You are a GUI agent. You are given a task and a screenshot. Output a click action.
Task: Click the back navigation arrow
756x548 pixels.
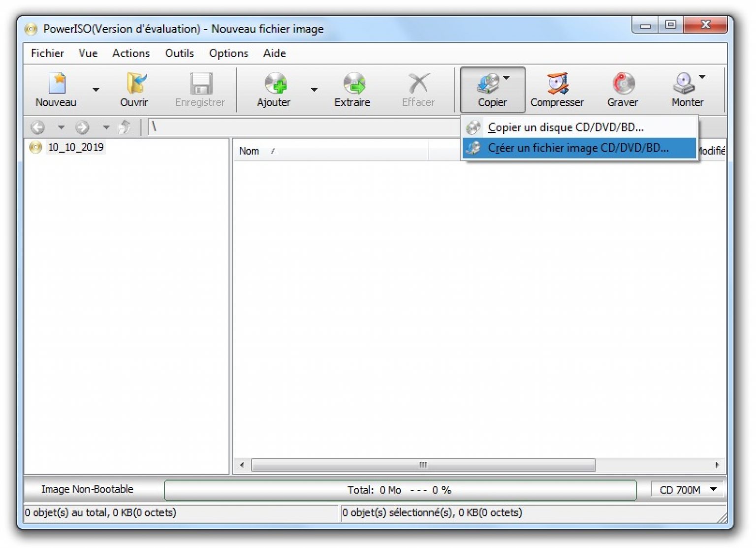point(37,127)
